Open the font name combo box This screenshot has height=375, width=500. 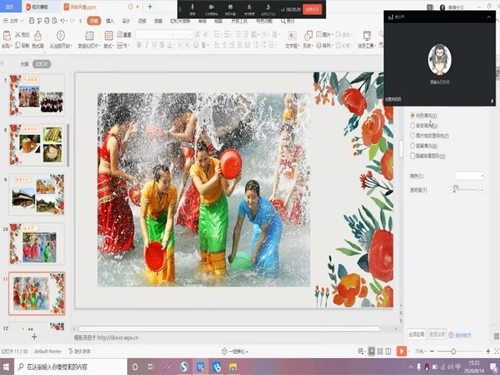click(155, 34)
